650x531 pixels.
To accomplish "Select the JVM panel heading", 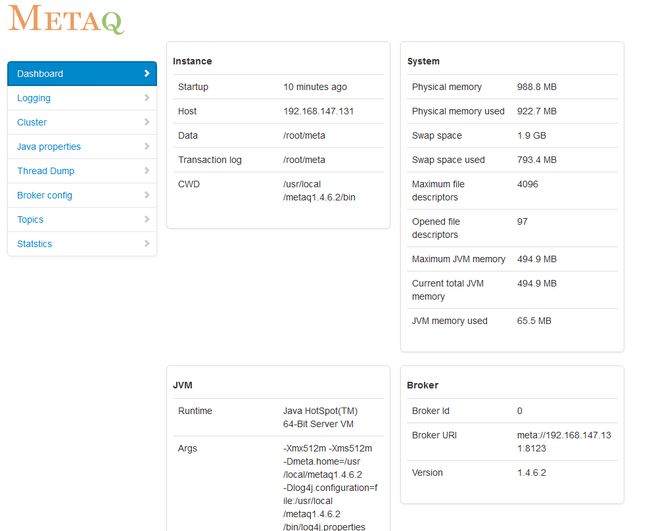I will [x=182, y=385].
